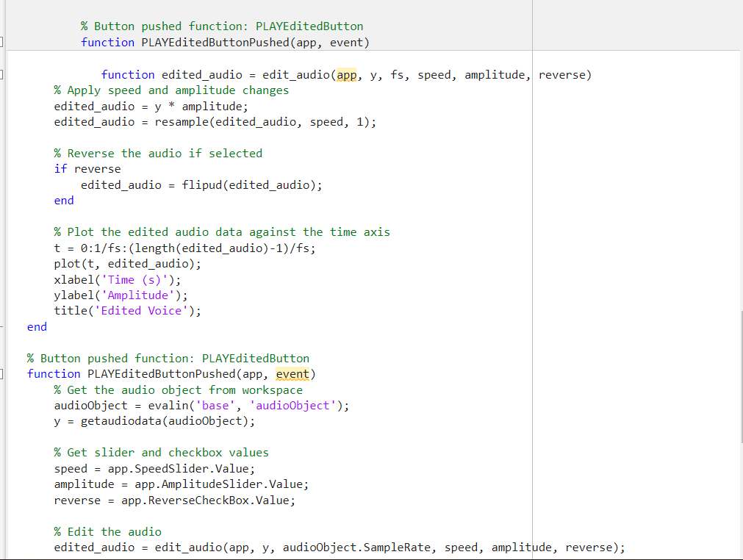Collapse the second PLAYEditedButtonPushed function fold marker
This screenshot has height=560, width=743.
[x=2, y=374]
